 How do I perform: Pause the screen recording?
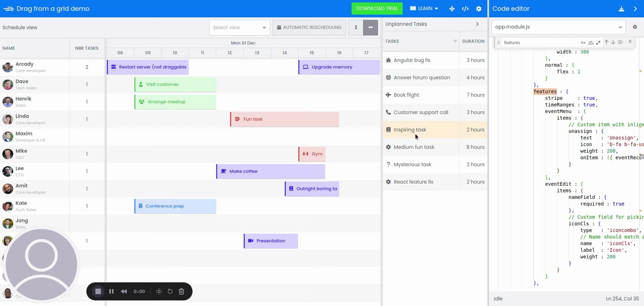click(x=111, y=292)
